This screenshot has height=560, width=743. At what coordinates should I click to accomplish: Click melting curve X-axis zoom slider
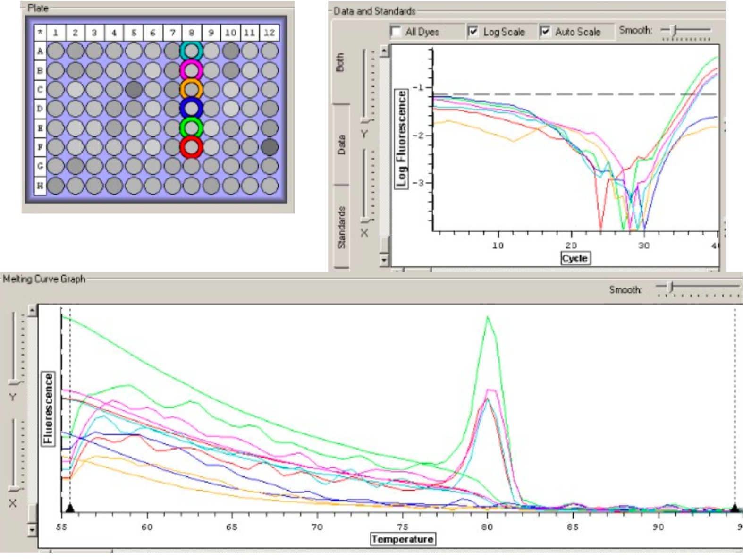tap(15, 489)
